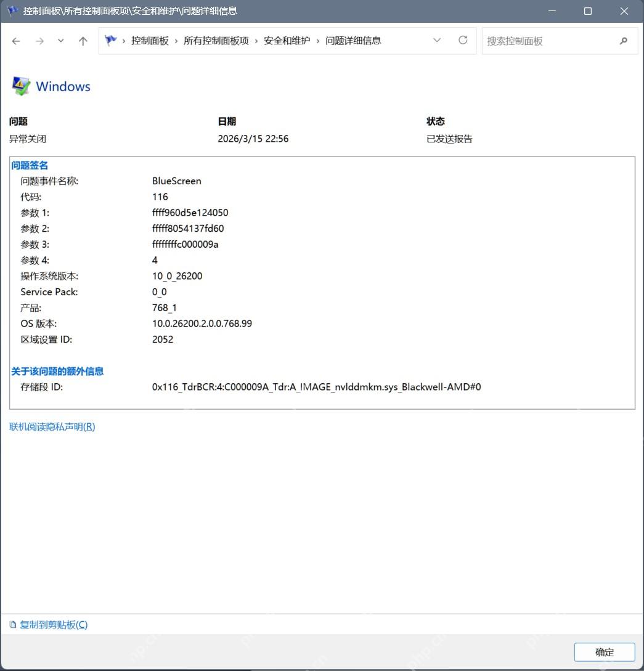Screen dimensions: 644x671
Task: Focus the 搜索控制面板 search field
Action: tap(560, 41)
